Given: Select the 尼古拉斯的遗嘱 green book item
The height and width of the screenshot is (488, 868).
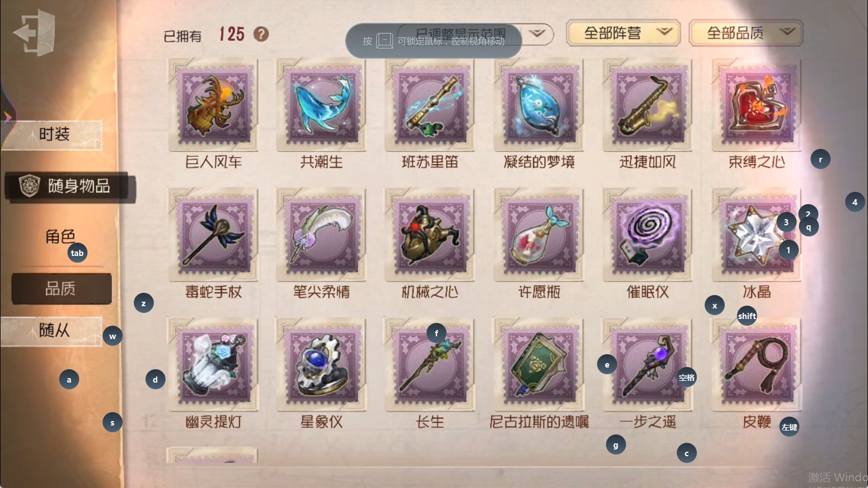Looking at the screenshot, I should point(539,365).
